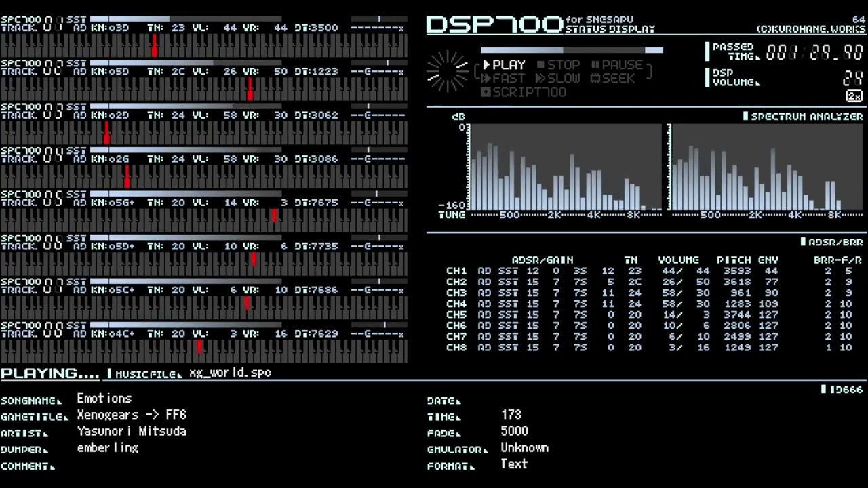Click the VOLUME column header
Screen dimensions: 868x488
point(679,260)
